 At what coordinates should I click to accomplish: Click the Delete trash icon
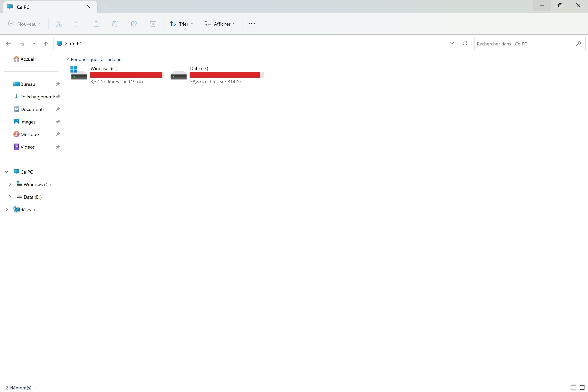point(153,24)
